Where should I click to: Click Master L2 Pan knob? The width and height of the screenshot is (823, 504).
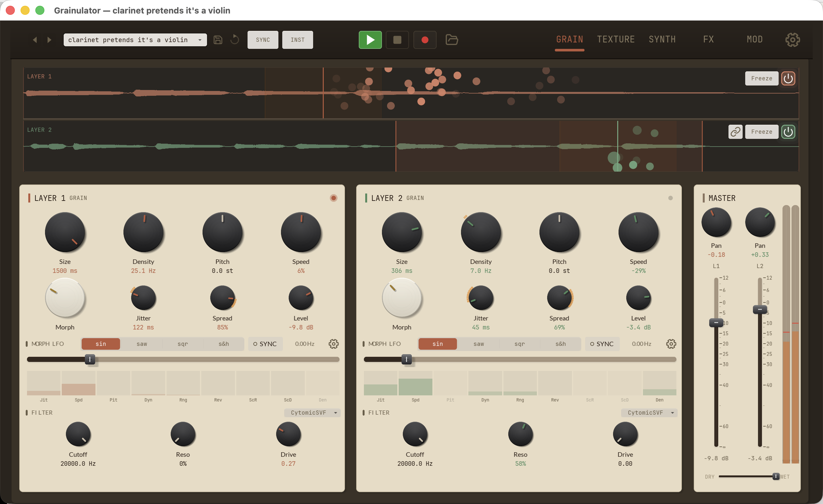pyautogui.click(x=760, y=222)
